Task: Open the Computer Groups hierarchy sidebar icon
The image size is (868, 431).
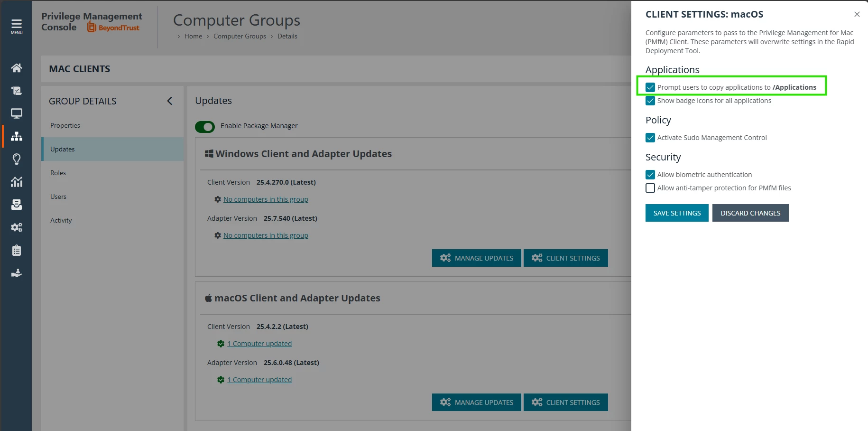Action: [x=17, y=136]
